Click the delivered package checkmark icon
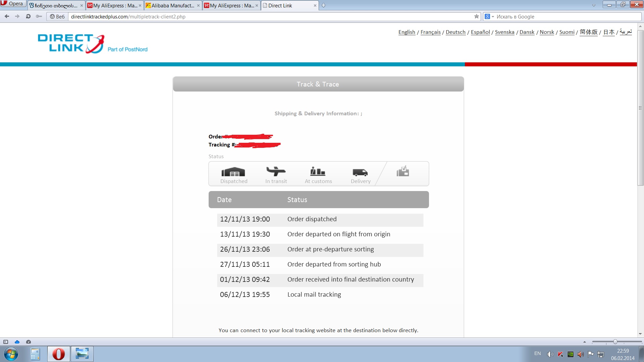644x362 pixels. 402,171
